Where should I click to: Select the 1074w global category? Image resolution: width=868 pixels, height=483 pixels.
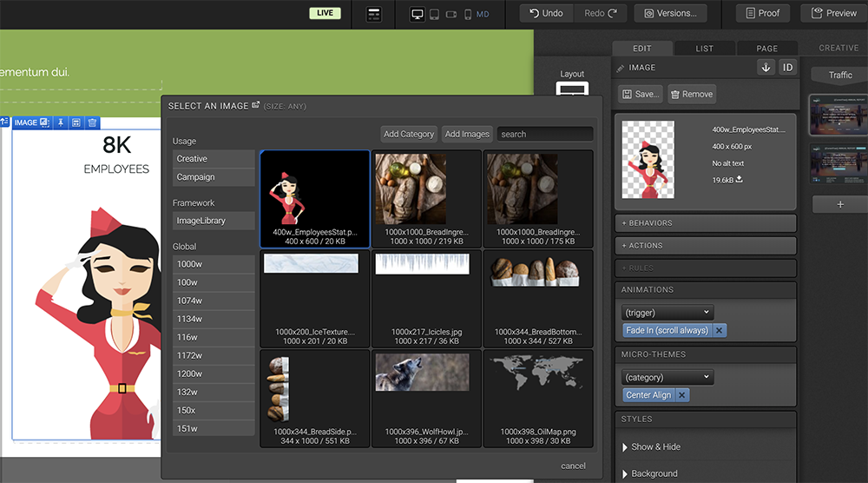click(x=214, y=301)
